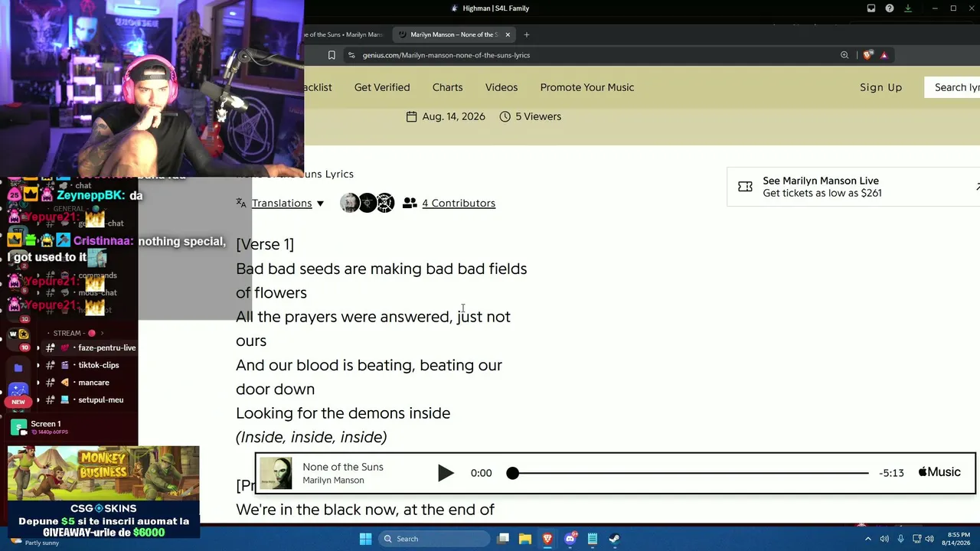Click the browser bookmark icon

pos(332,55)
